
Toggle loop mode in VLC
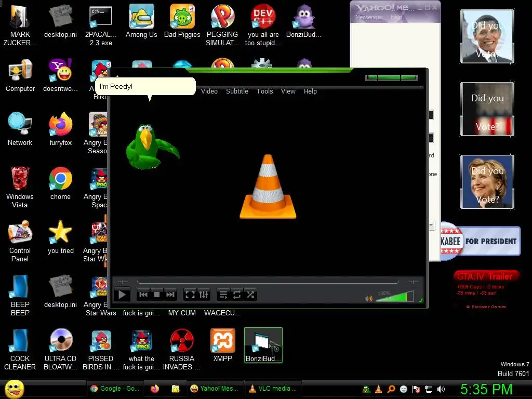pyautogui.click(x=237, y=295)
